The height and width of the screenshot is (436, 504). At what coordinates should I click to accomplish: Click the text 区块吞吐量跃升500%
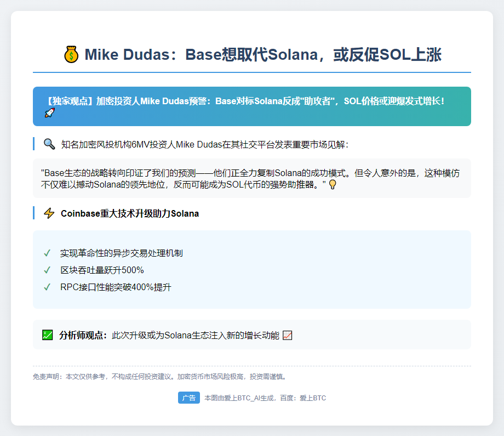102,270
